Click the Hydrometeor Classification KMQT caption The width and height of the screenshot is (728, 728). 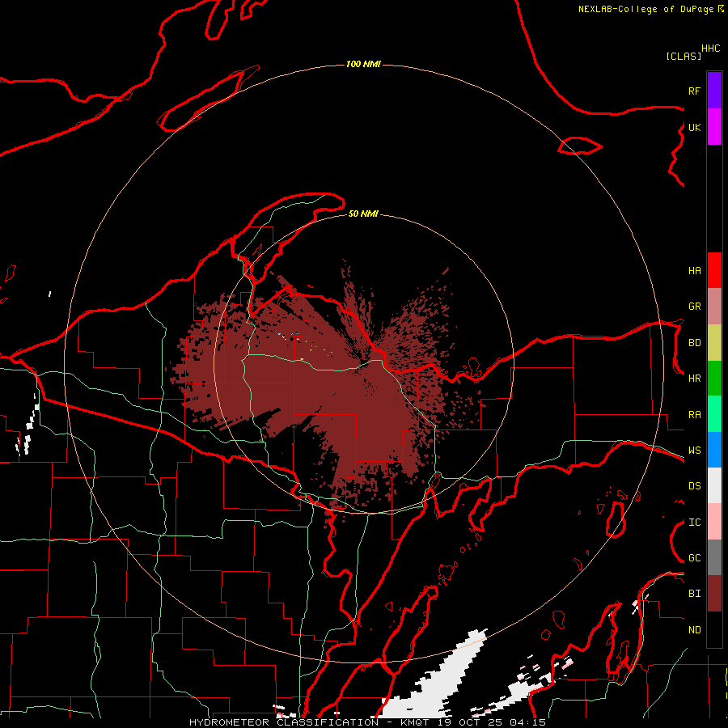[367, 722]
